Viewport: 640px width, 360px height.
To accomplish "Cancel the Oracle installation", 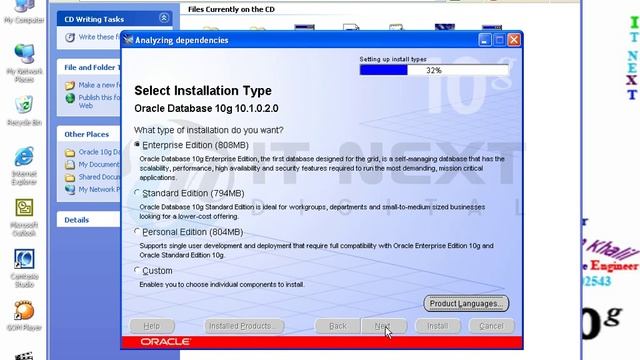I will coord(491,326).
